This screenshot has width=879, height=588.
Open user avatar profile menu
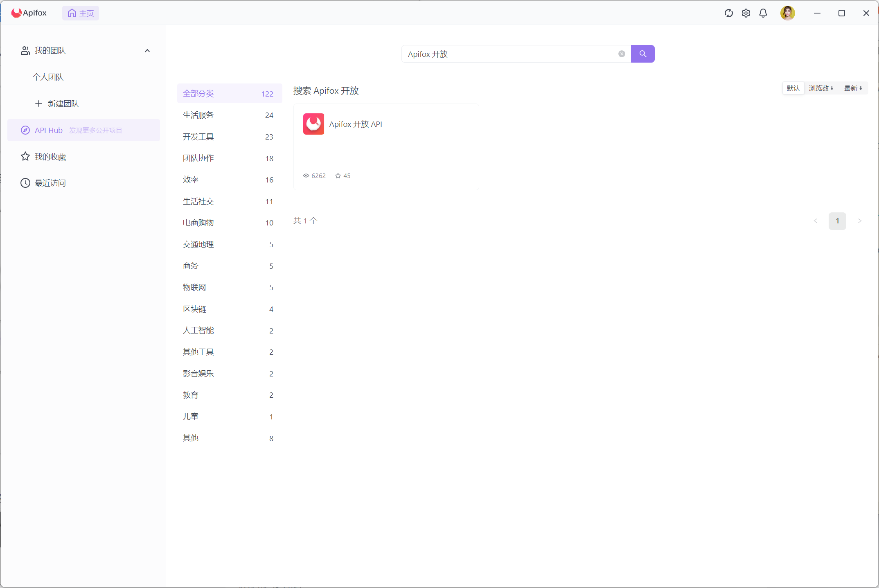click(x=787, y=13)
